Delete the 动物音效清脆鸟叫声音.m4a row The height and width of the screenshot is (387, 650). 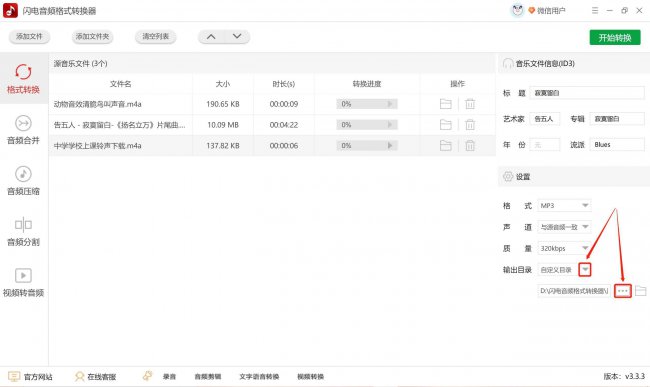coord(470,104)
